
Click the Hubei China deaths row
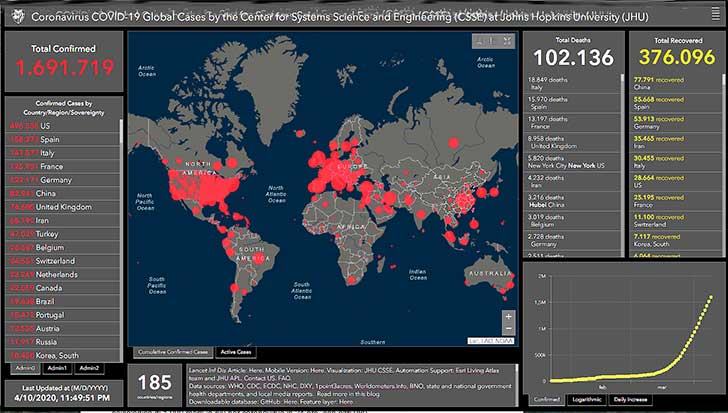(x=572, y=201)
